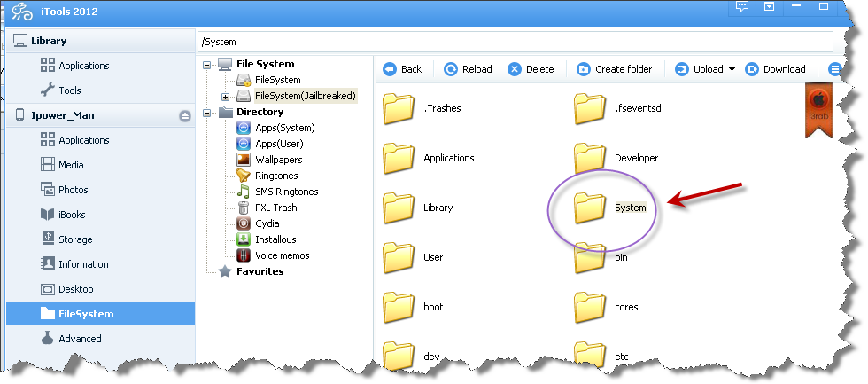Open the Upload dropdown arrow
Viewport: 868px width, 384px height.
coord(732,69)
